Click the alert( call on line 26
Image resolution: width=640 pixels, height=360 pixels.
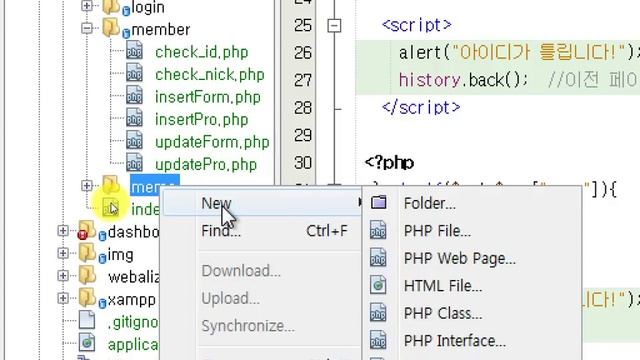424,53
